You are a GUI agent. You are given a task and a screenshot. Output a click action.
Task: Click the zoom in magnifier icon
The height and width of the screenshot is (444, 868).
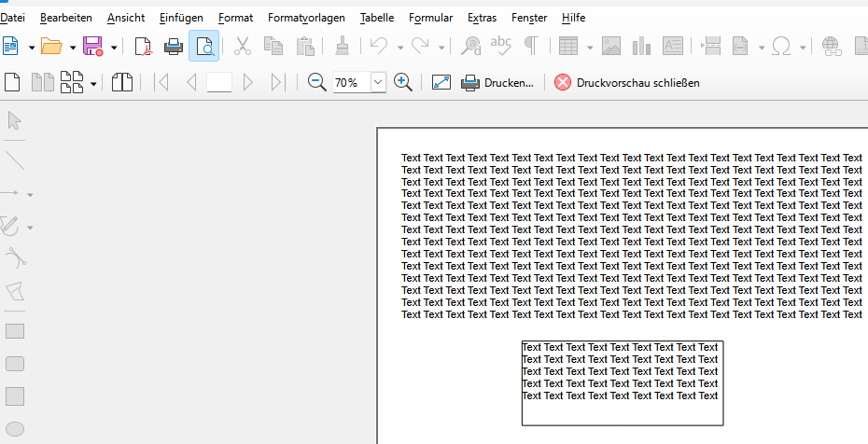pyautogui.click(x=403, y=82)
